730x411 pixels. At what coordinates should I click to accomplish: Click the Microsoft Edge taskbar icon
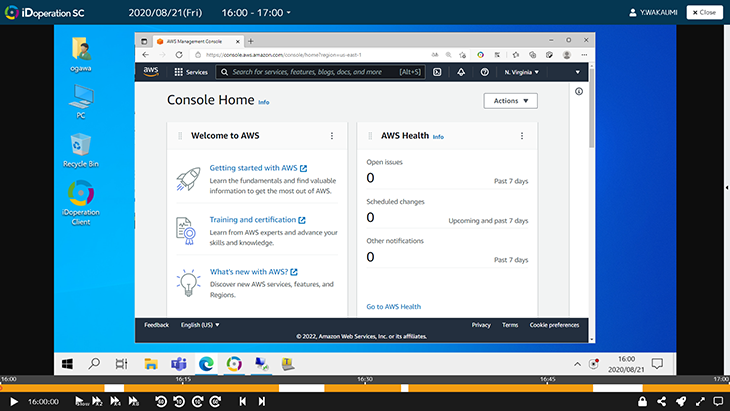206,364
